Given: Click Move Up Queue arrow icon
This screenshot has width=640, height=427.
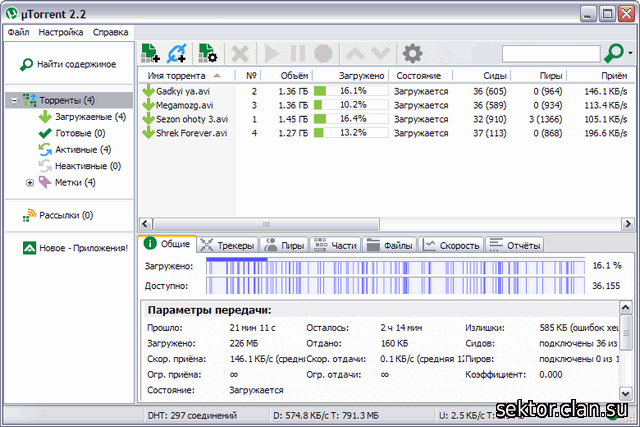Looking at the screenshot, I should point(355,53).
